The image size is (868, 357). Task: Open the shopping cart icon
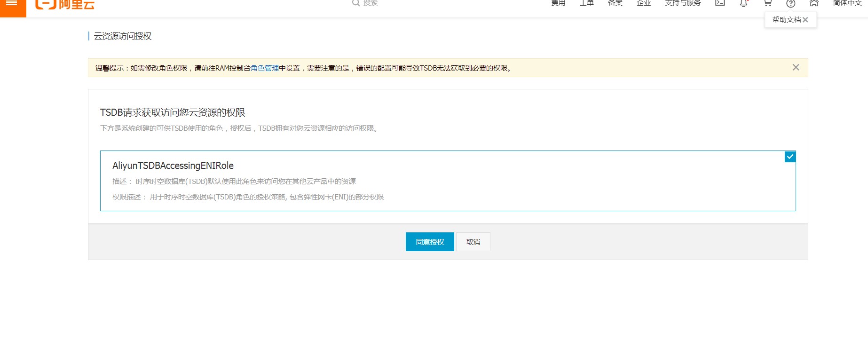coord(767,3)
